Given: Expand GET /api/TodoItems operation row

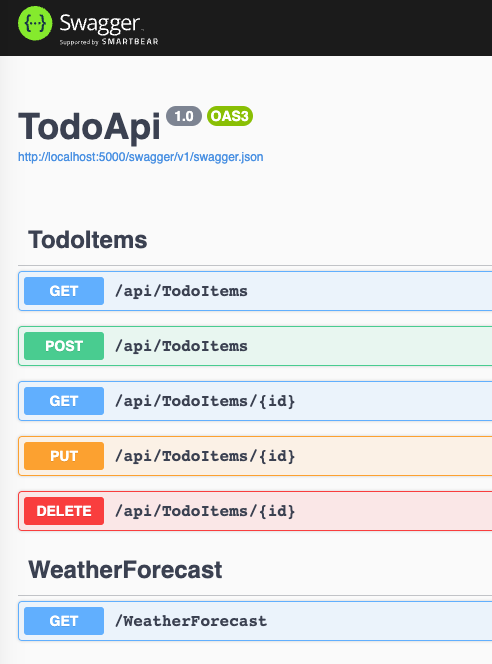Looking at the screenshot, I should point(255,291).
